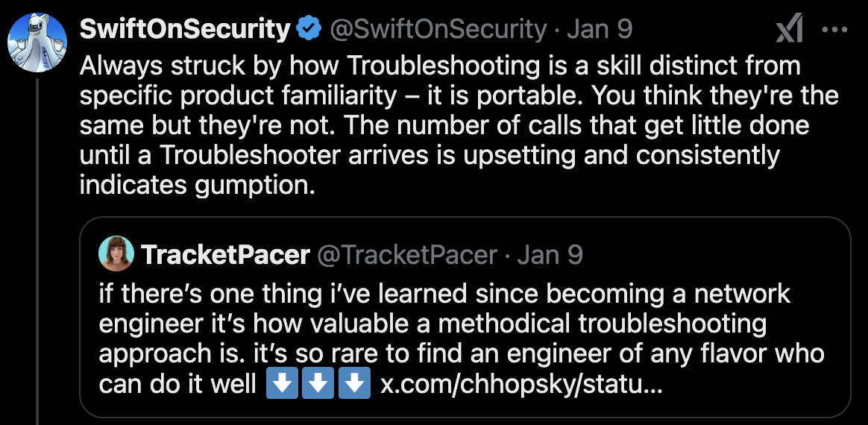
Task: Click the last down-arrow emoji
Action: point(354,385)
